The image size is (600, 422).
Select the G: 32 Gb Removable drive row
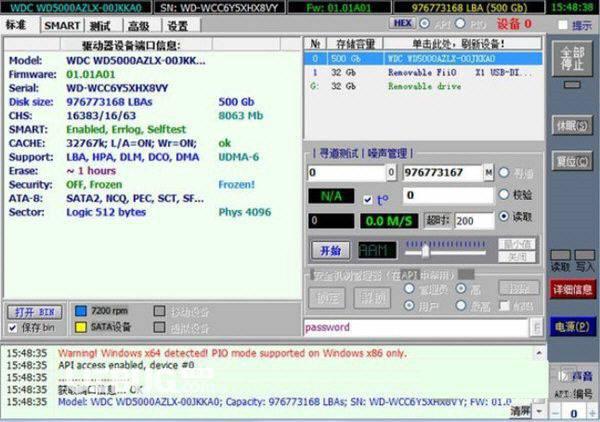(423, 86)
